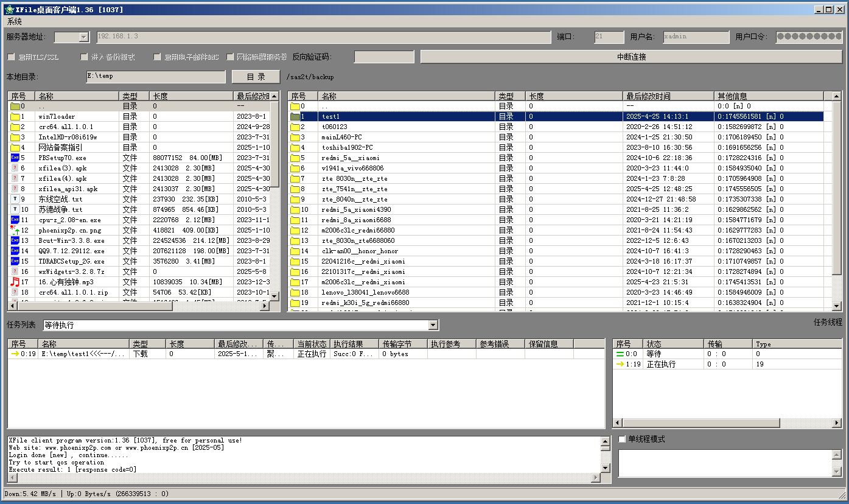Enable the 启用TLS/SSL checkbox

click(11, 57)
